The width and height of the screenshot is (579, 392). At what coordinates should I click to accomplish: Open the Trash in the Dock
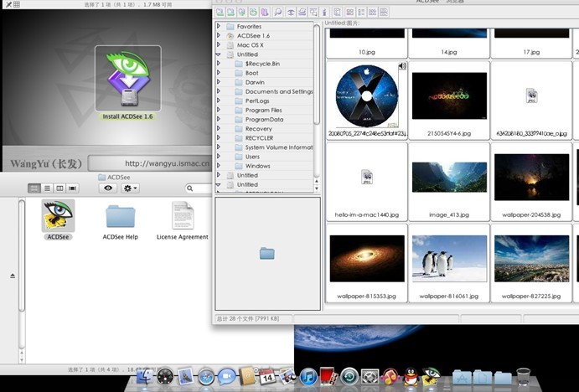[524, 377]
